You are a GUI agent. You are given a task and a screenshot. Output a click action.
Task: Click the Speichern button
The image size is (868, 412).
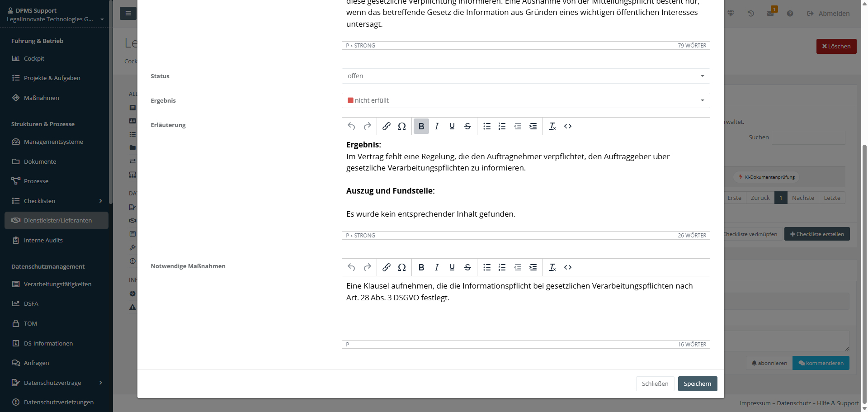tap(697, 384)
